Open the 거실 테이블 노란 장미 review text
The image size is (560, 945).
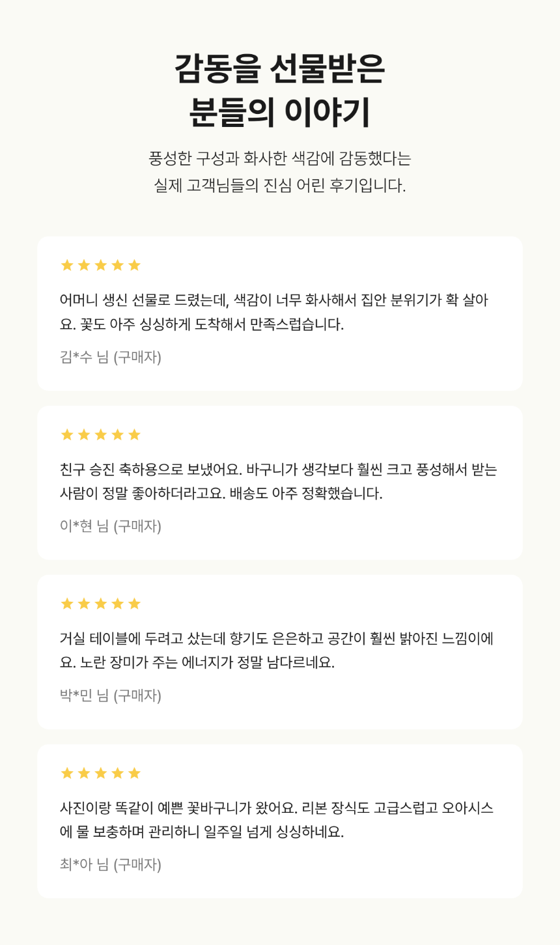[277, 651]
